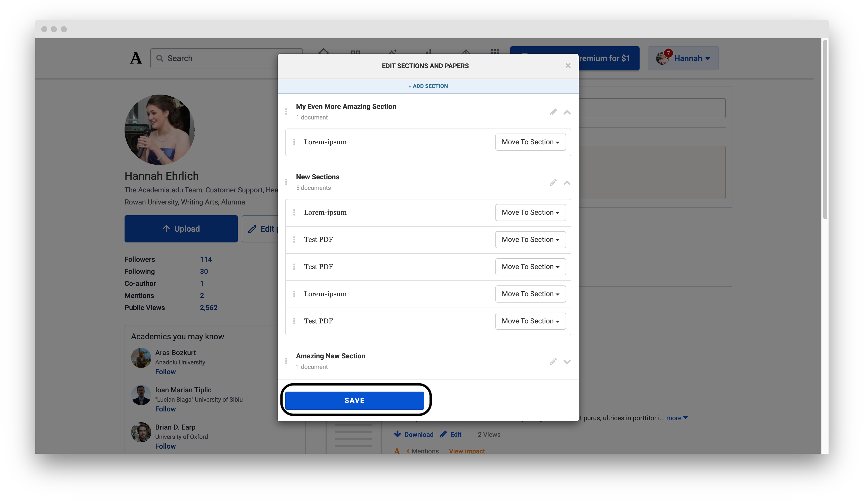864x504 pixels.
Task: Click the Academia logo
Action: point(136,58)
